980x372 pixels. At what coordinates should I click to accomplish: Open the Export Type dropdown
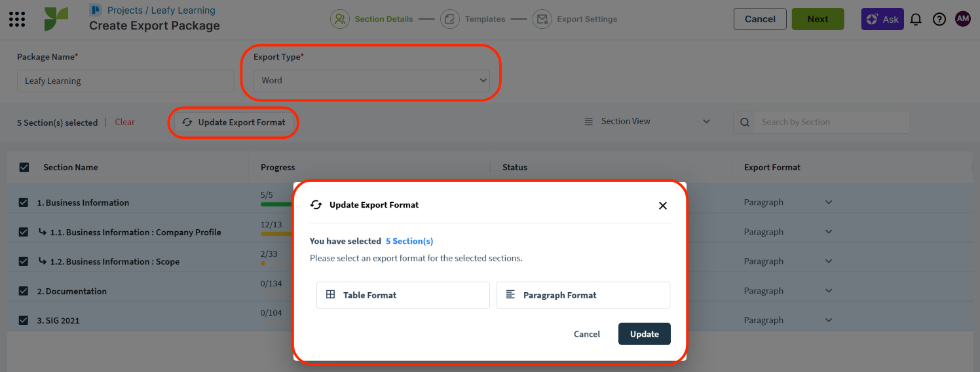pos(371,81)
